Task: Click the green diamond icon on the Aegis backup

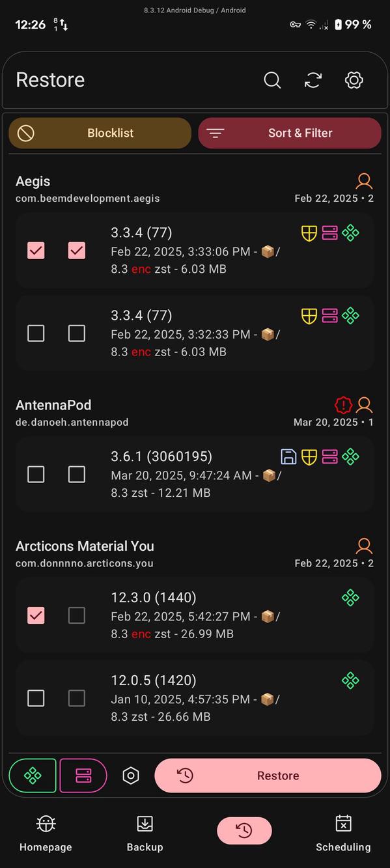Action: coord(350,232)
